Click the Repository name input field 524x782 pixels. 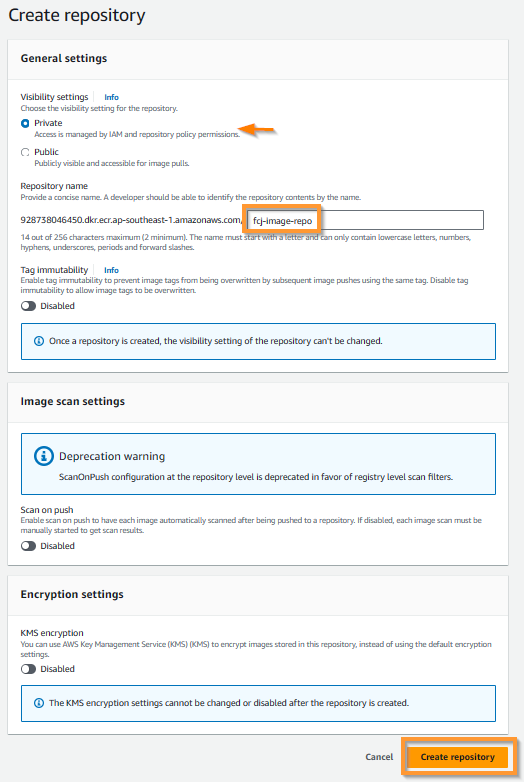tap(365, 220)
